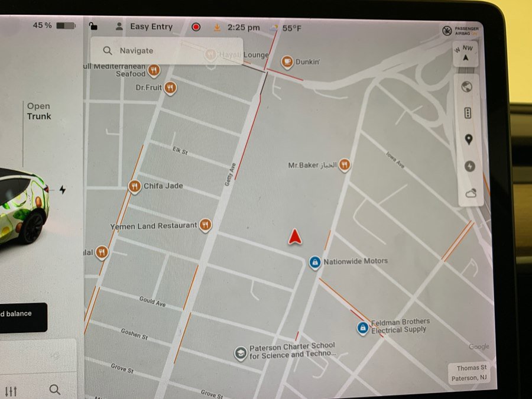Tap the red vehicle location arrow

pyautogui.click(x=296, y=237)
